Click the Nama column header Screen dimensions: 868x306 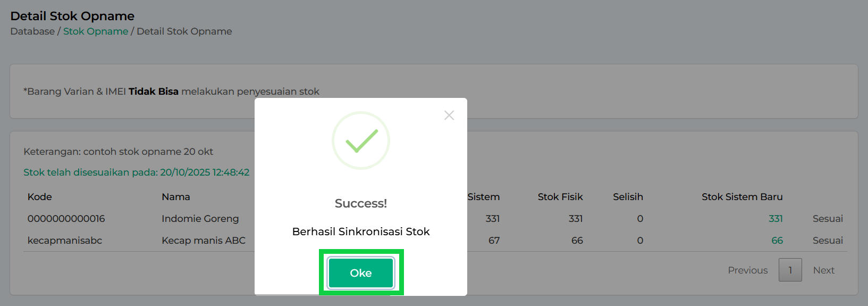[x=176, y=197]
